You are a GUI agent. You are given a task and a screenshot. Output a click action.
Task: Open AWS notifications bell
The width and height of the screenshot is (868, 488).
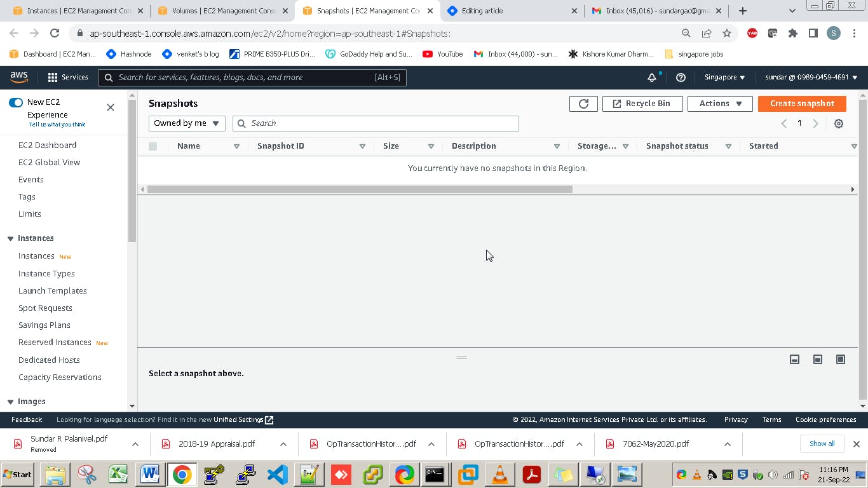coord(652,78)
